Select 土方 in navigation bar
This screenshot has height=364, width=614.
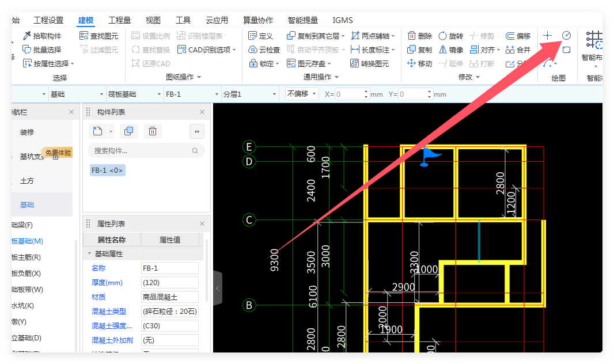pos(27,181)
